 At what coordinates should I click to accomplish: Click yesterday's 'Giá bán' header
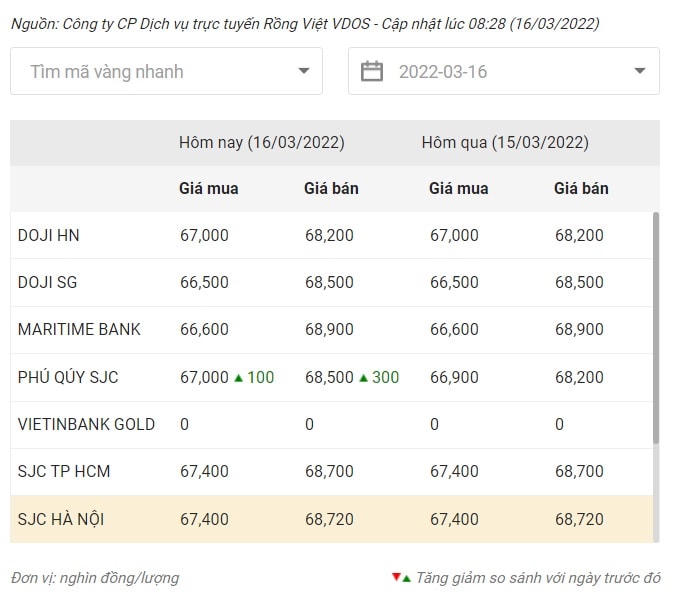tap(582, 189)
